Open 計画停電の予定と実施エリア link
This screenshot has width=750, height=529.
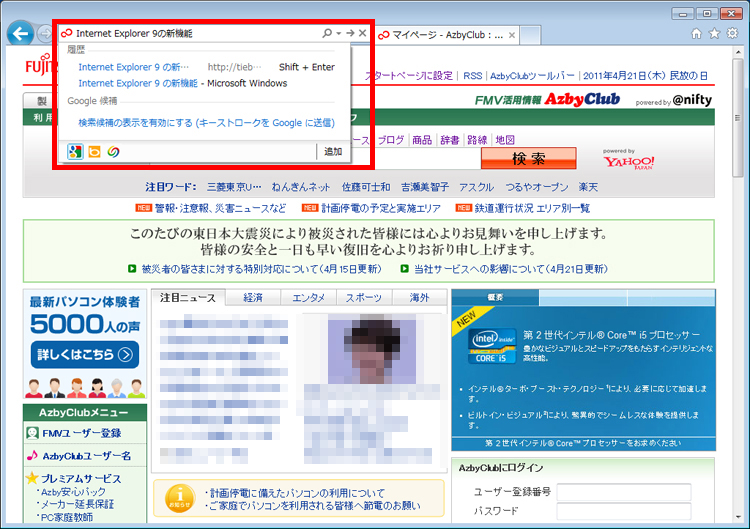tap(381, 208)
